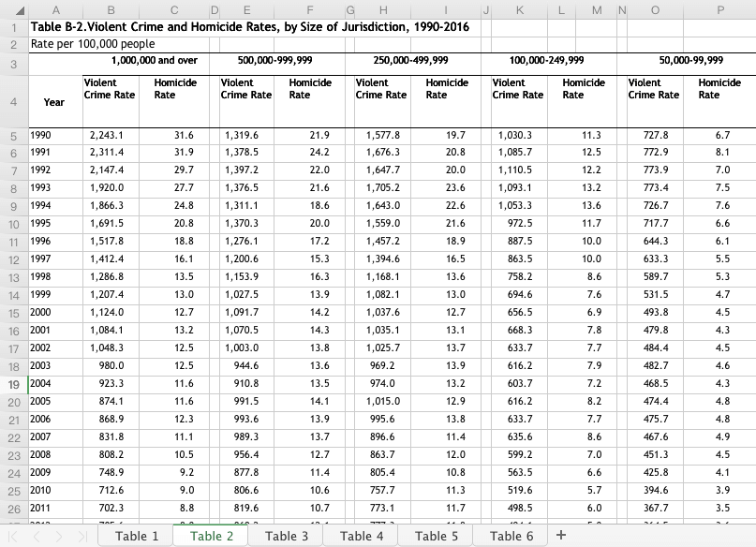Select column B header
Screen dimensions: 756x547
[x=111, y=9]
